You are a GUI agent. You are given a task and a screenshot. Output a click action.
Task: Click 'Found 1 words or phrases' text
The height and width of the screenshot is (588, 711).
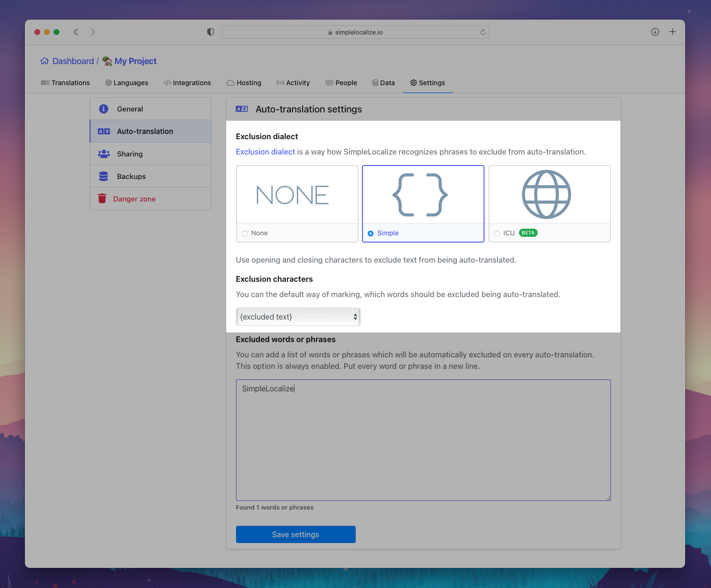275,508
